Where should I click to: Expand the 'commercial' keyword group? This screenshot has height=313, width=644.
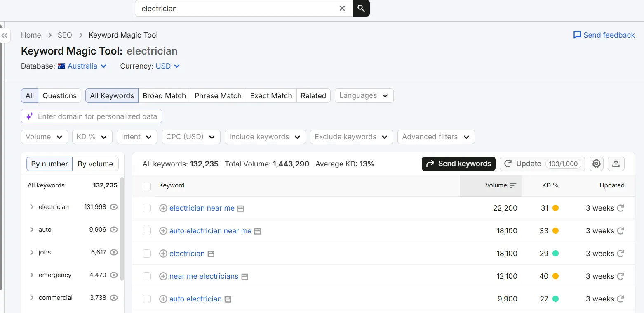(32, 298)
